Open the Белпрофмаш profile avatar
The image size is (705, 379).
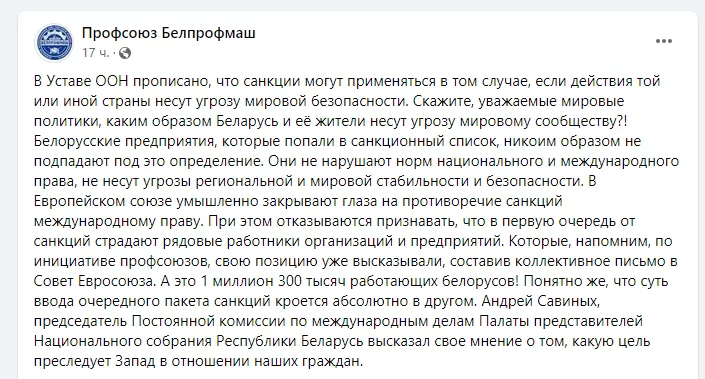tap(54, 43)
